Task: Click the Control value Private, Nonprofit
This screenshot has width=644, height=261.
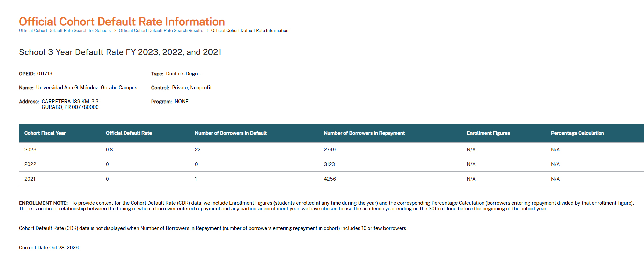Action: pos(192,88)
